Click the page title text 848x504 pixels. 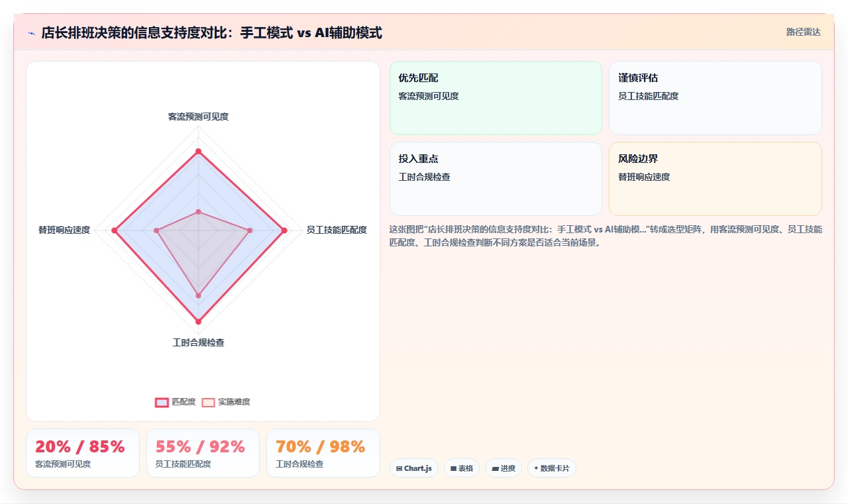tap(211, 32)
